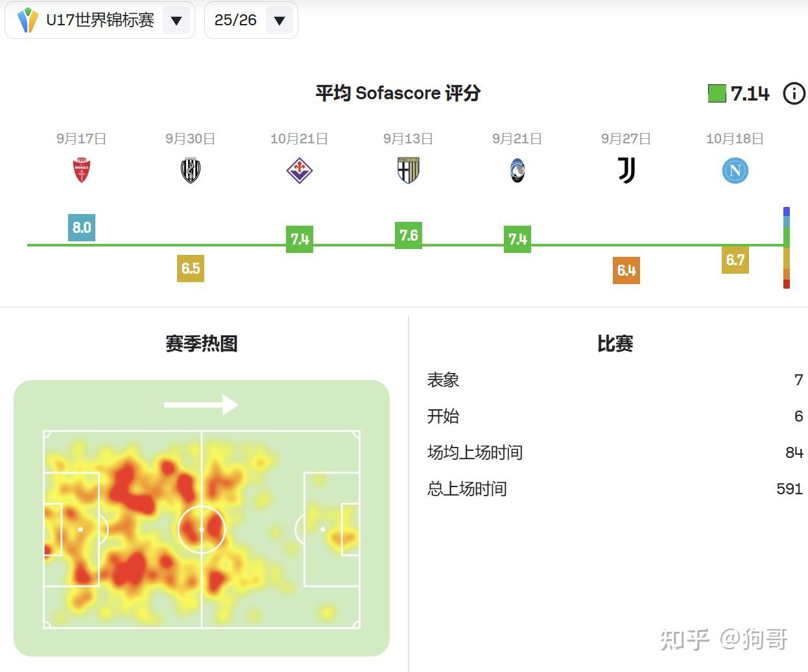Open the rating info icon

[794, 93]
